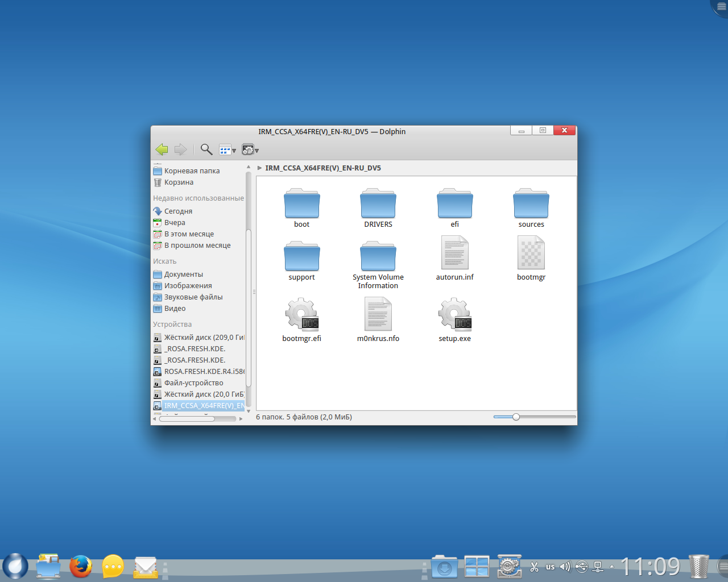Launch Firefox from the taskbar
728x582 pixels.
(x=81, y=567)
